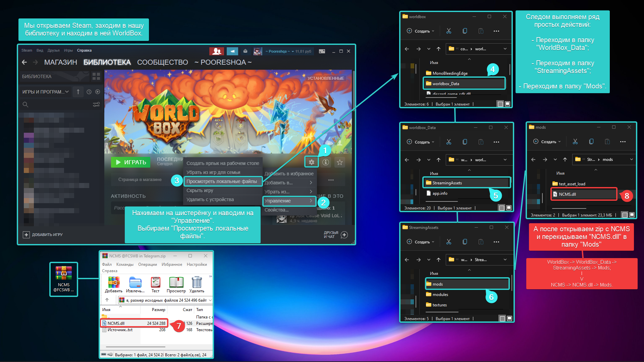The image size is (644, 362).
Task: Click WinRAR Extract icon
Action: 135,285
